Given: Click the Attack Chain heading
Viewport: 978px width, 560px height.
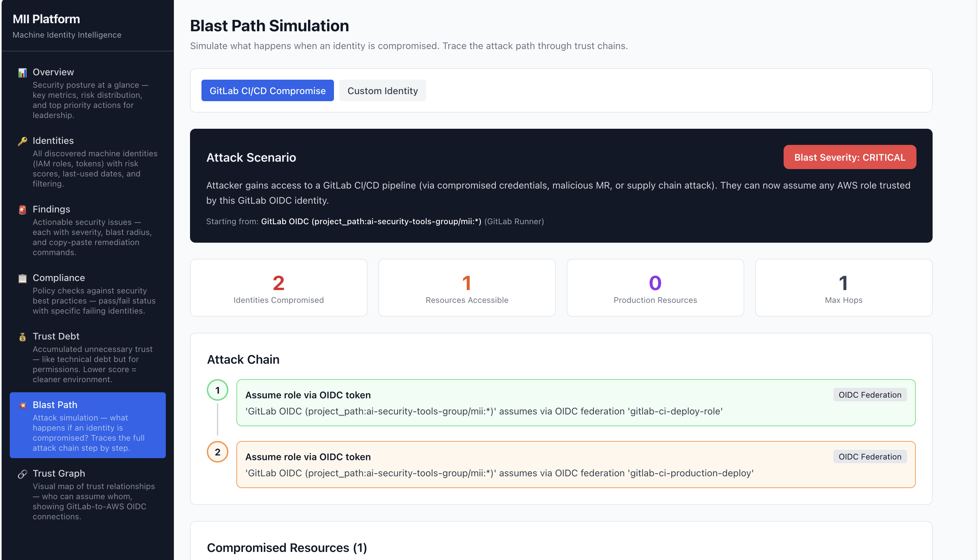Looking at the screenshot, I should 243,360.
